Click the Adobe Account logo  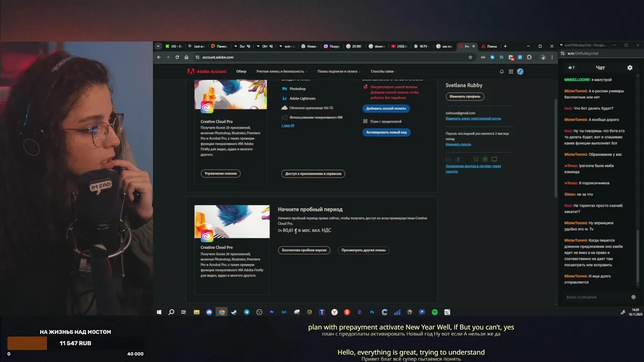point(207,71)
